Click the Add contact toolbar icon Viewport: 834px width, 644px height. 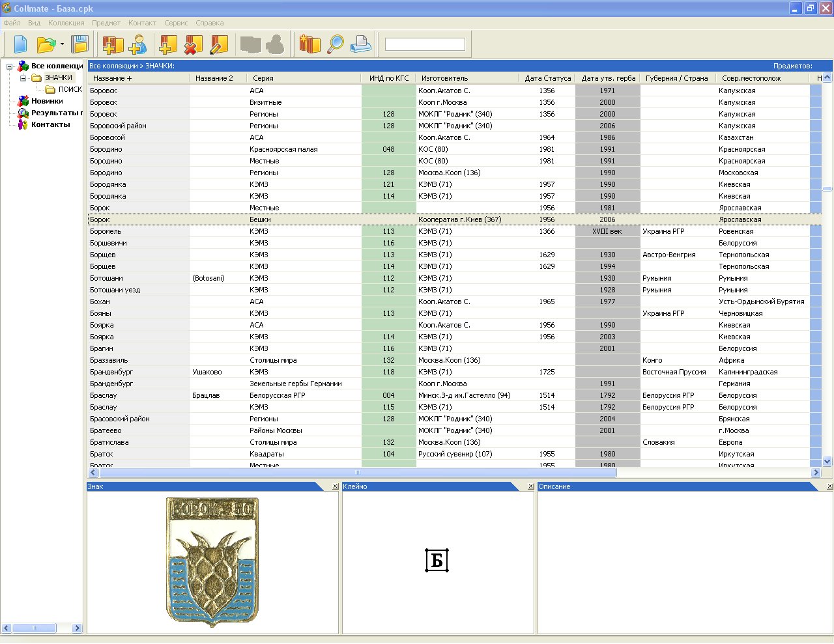pyautogui.click(x=137, y=44)
